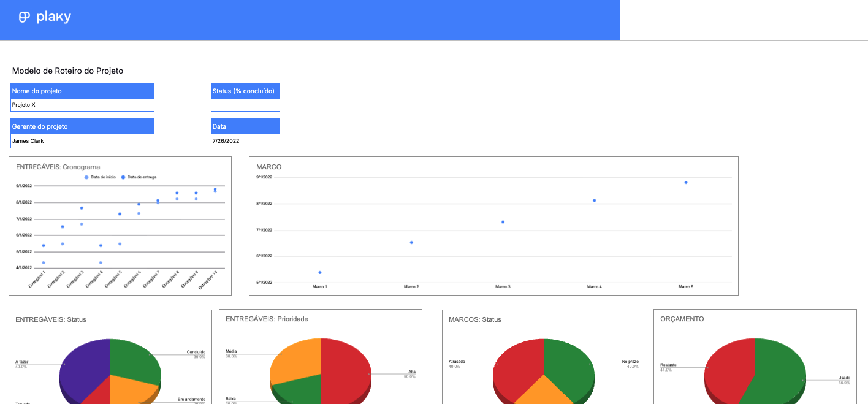868x404 pixels.
Task: Click the Marco 1 data point
Action: 320,272
